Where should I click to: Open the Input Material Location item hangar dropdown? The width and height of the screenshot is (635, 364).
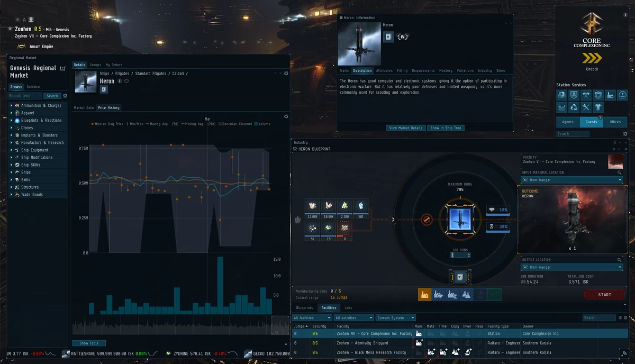(571, 179)
